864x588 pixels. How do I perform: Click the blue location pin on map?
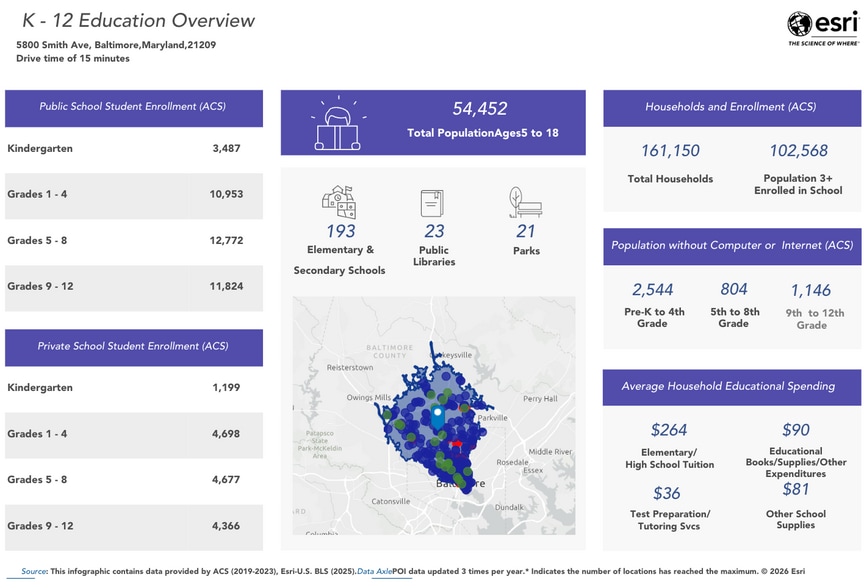click(437, 417)
